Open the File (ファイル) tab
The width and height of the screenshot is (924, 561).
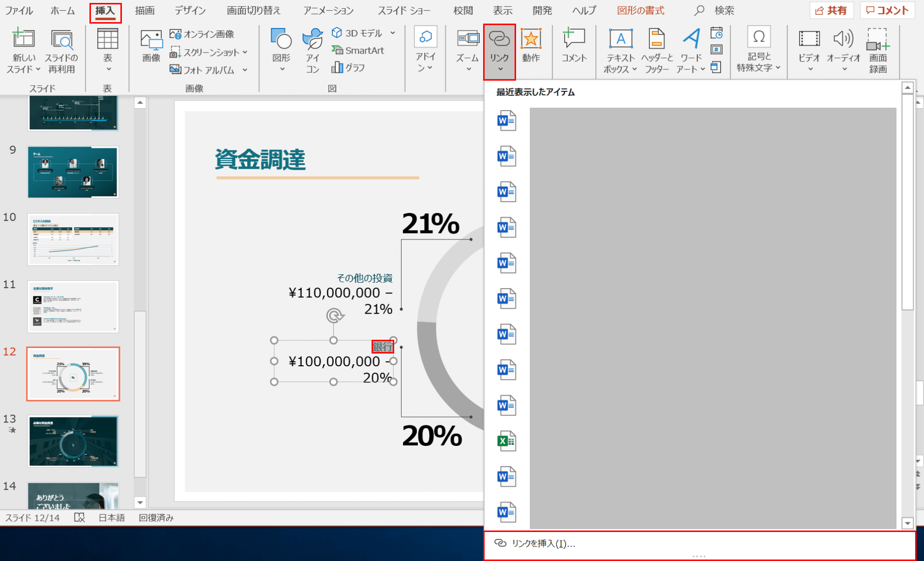[x=19, y=10]
